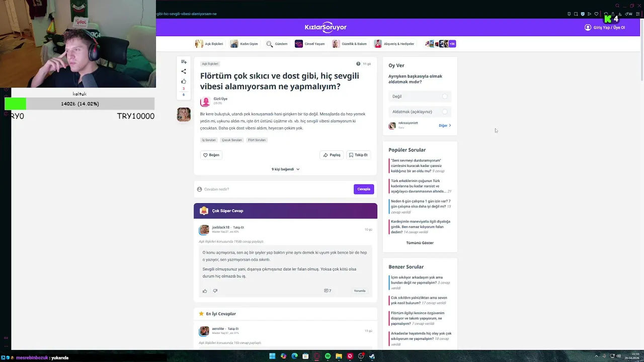Click the browser heart bookmark icon

[596, 14]
